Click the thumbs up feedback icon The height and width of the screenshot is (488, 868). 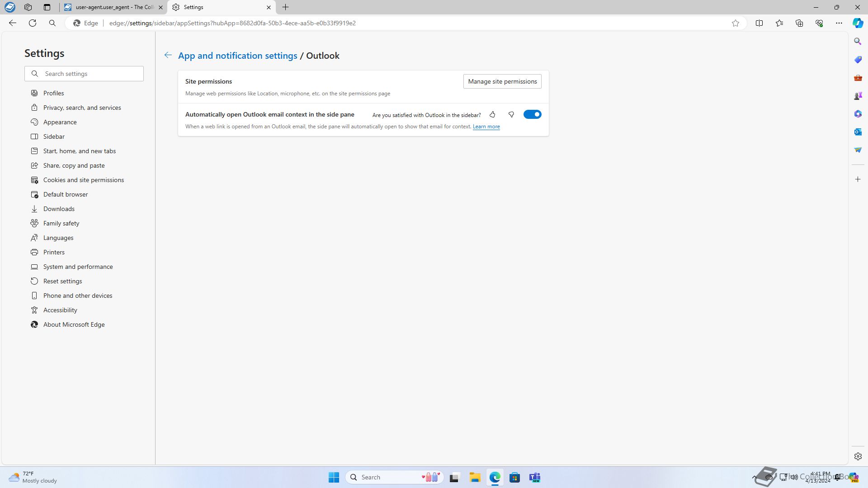(x=492, y=115)
